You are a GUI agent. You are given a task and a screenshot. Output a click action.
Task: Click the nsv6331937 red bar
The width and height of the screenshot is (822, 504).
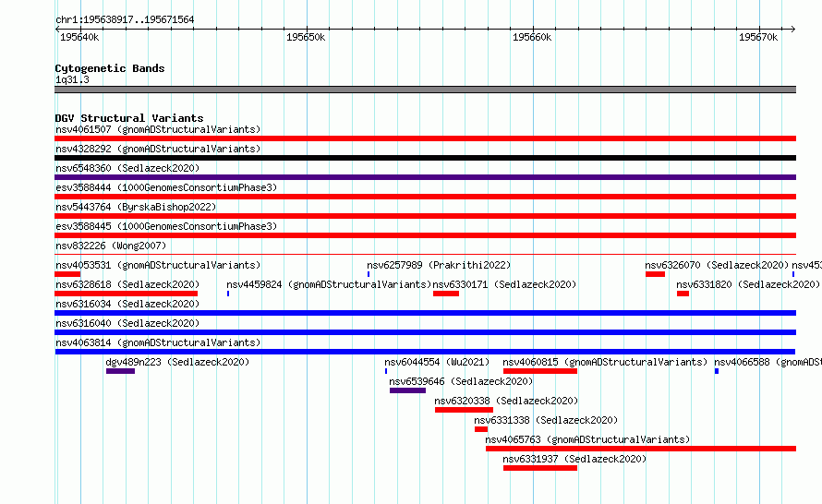click(540, 468)
